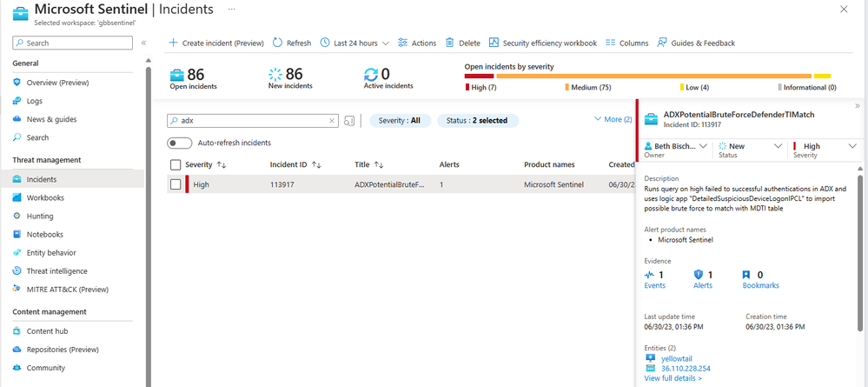
Task: Open the Severity dropdown showing High
Action: pos(825,146)
